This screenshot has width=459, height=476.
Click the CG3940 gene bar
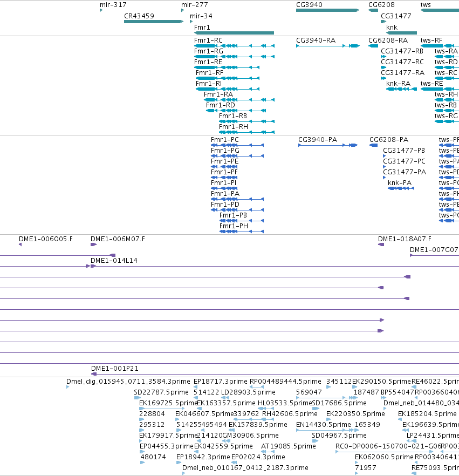pyautogui.click(x=327, y=10)
